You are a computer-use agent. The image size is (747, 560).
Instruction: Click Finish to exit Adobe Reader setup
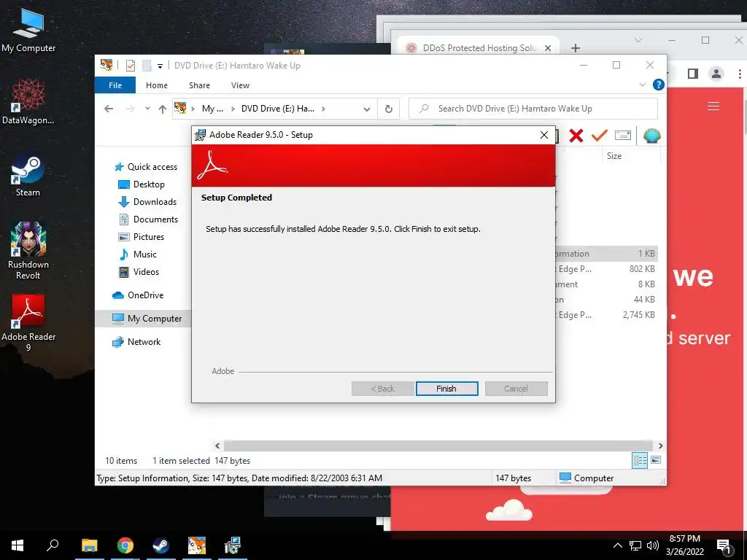point(446,389)
